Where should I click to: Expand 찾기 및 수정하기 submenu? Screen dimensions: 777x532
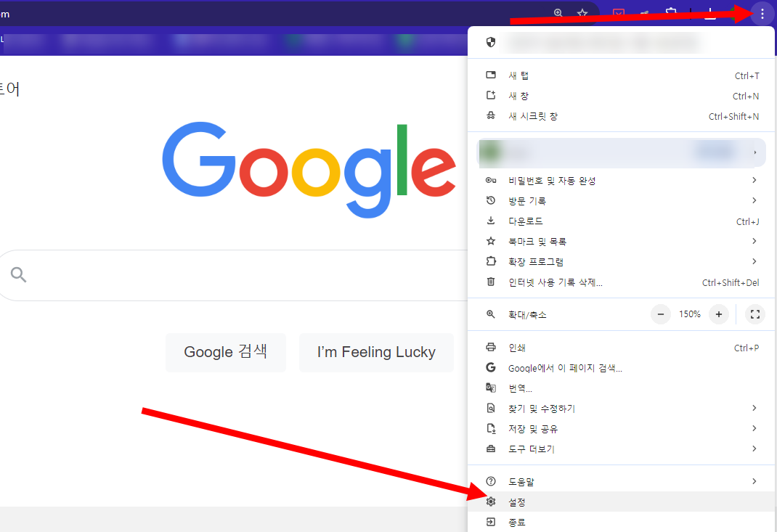pos(622,409)
